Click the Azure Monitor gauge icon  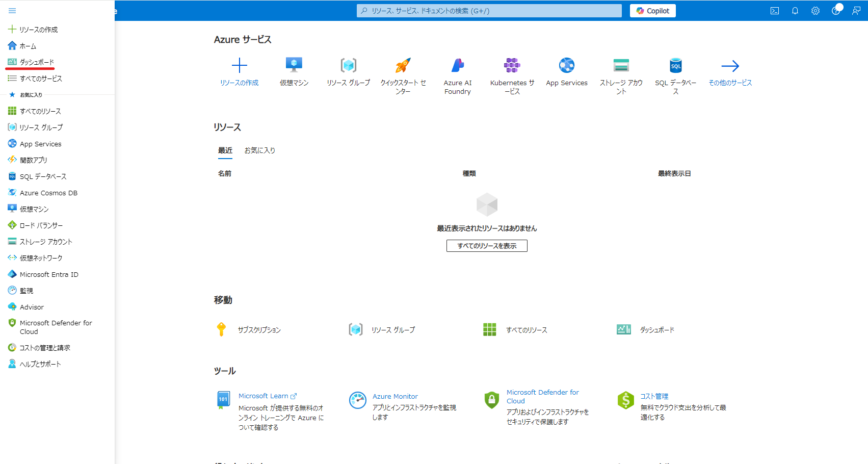point(358,400)
